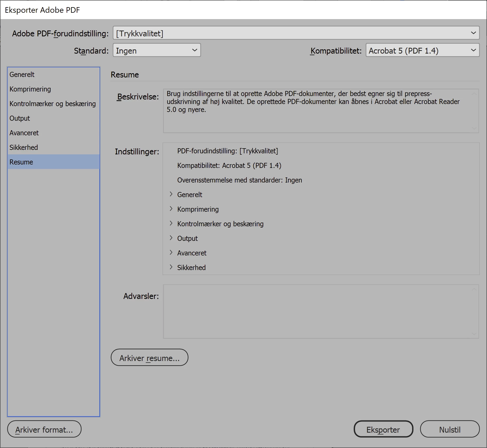Click 'Overensstemmelse med standarder: Ingen' line
The height and width of the screenshot is (448, 487).
click(240, 180)
